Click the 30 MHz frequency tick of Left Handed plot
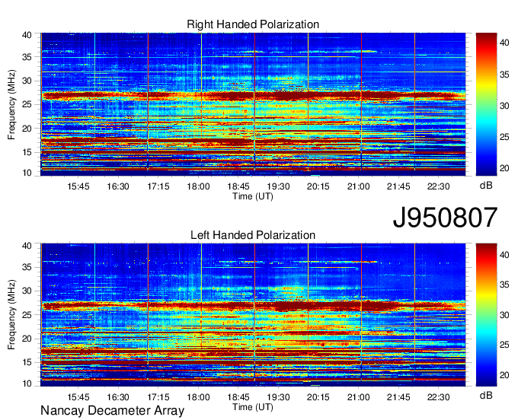Viewport: 518px width, 420px height. tap(27, 291)
